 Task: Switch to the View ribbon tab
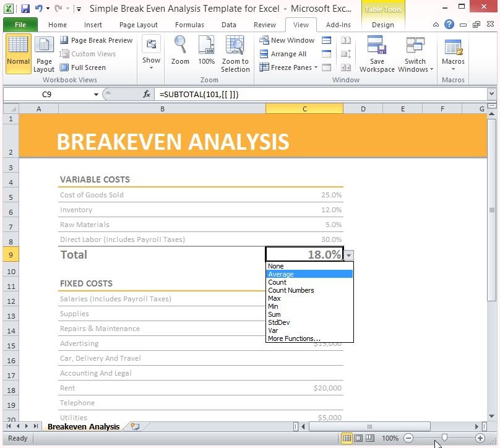[x=301, y=25]
